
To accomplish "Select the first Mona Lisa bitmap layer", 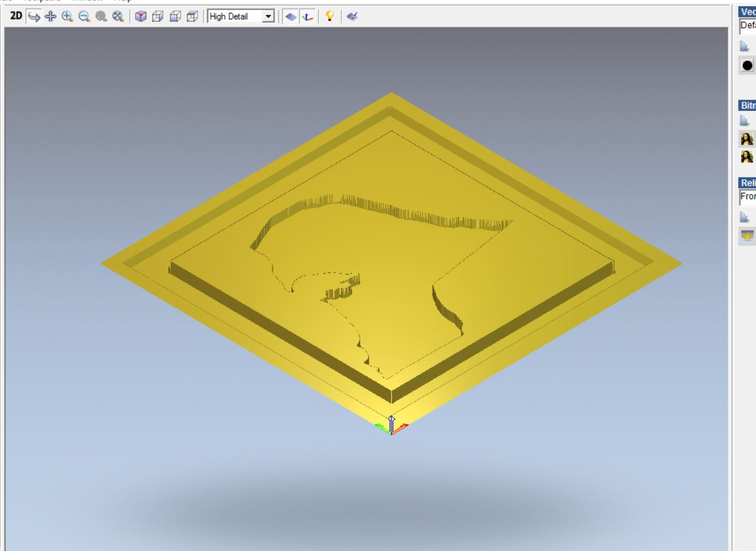I will (x=748, y=139).
